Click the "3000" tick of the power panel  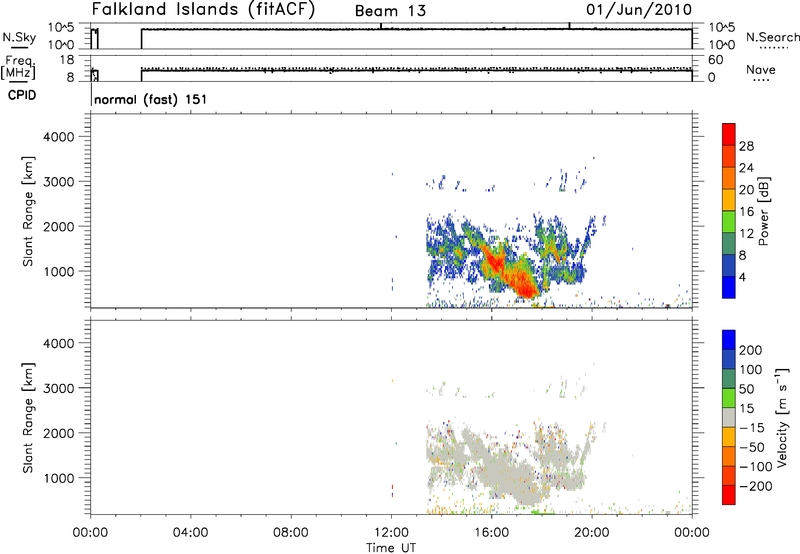tap(58, 182)
